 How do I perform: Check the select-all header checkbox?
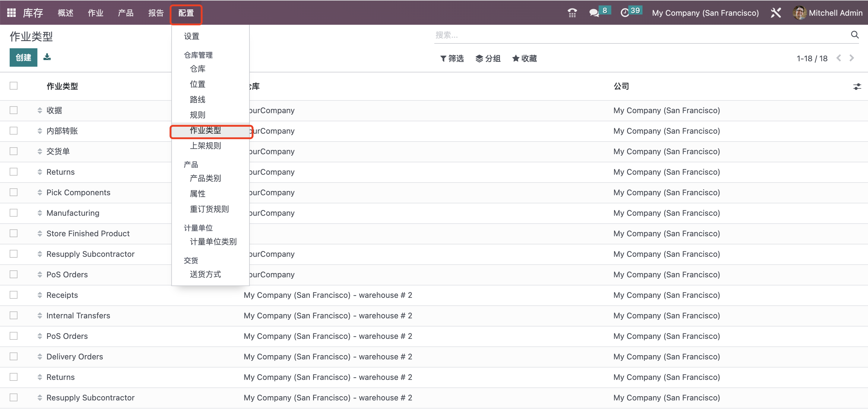(x=14, y=86)
